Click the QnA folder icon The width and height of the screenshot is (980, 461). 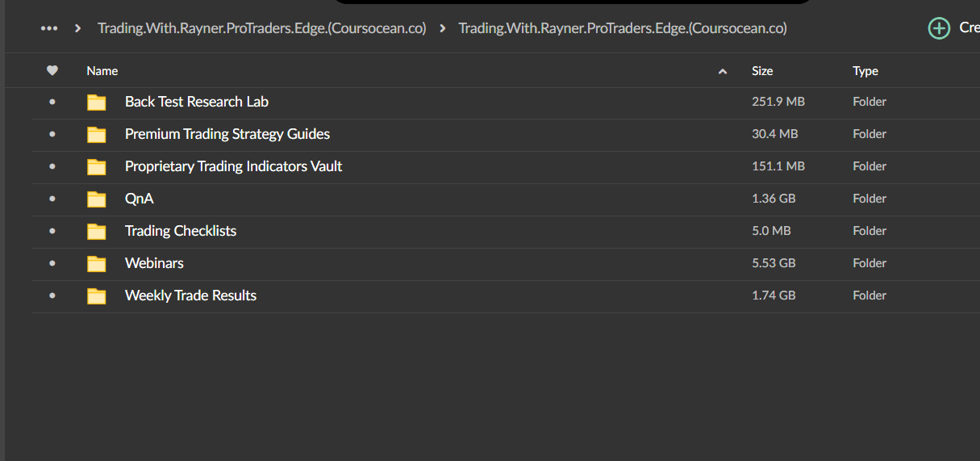coord(97,199)
